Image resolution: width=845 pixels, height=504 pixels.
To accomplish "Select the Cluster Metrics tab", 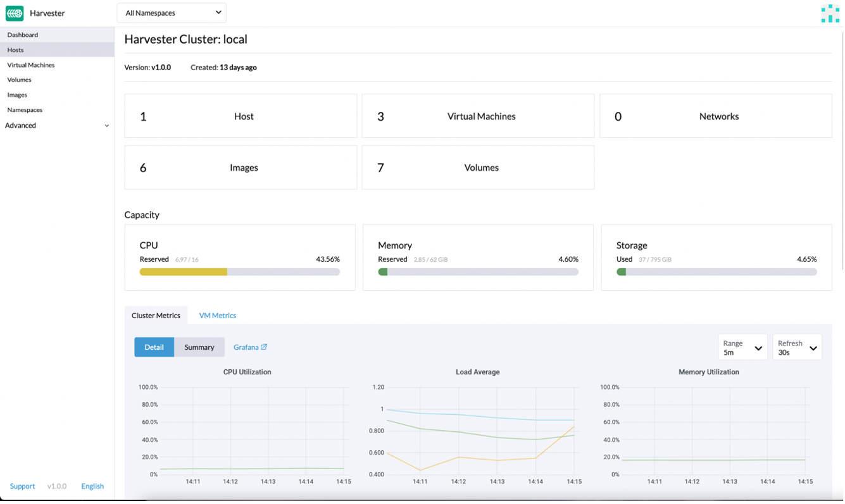I will [156, 316].
